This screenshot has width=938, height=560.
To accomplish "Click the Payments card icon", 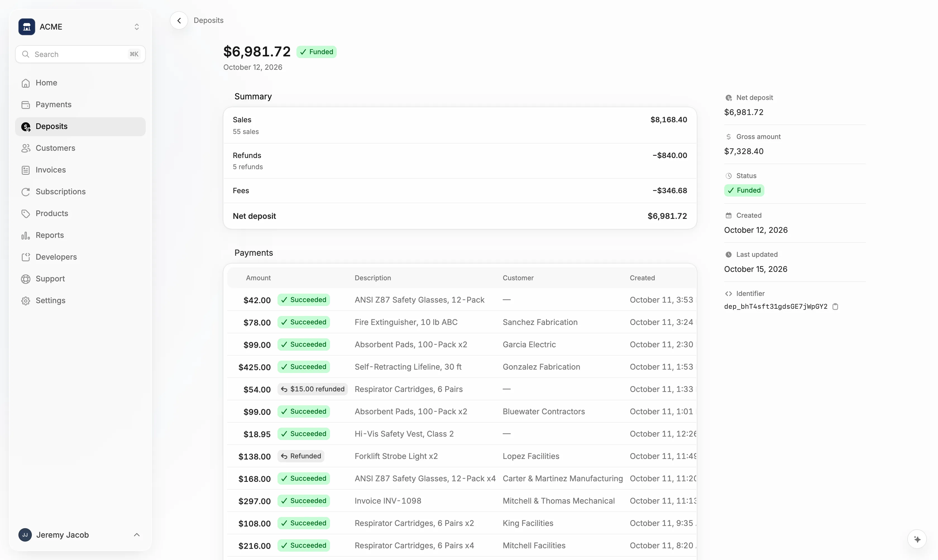I will pos(26,105).
